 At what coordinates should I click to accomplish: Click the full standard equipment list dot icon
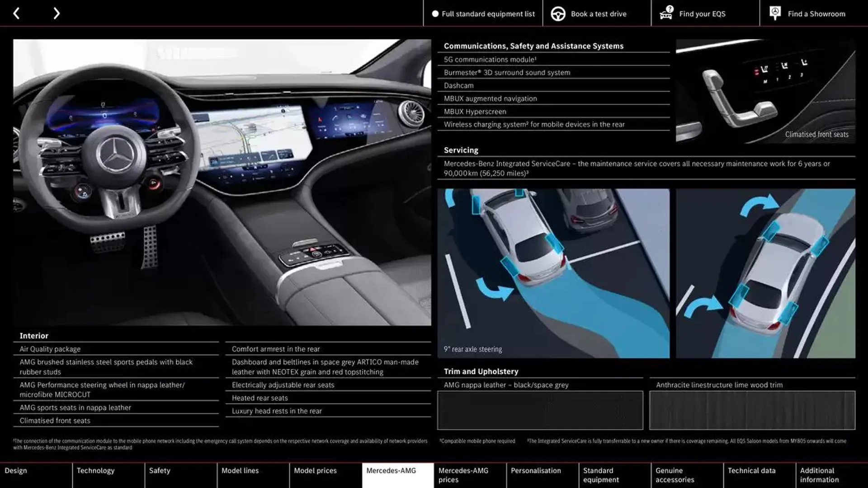tap(434, 13)
